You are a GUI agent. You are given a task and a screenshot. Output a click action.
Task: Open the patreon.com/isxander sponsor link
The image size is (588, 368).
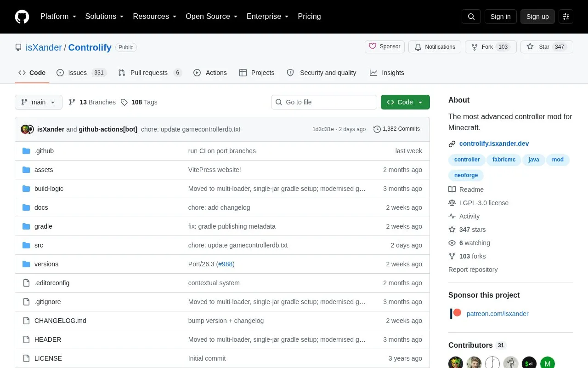498,314
